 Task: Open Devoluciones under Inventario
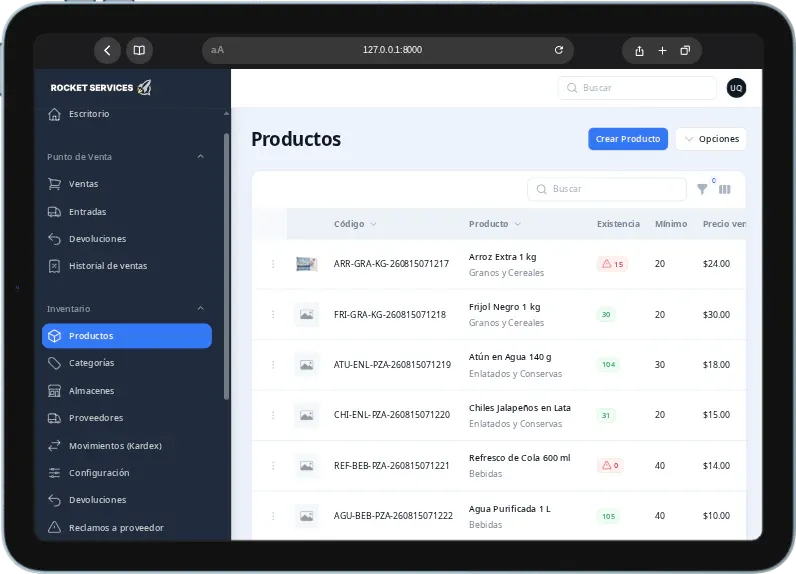click(127, 500)
